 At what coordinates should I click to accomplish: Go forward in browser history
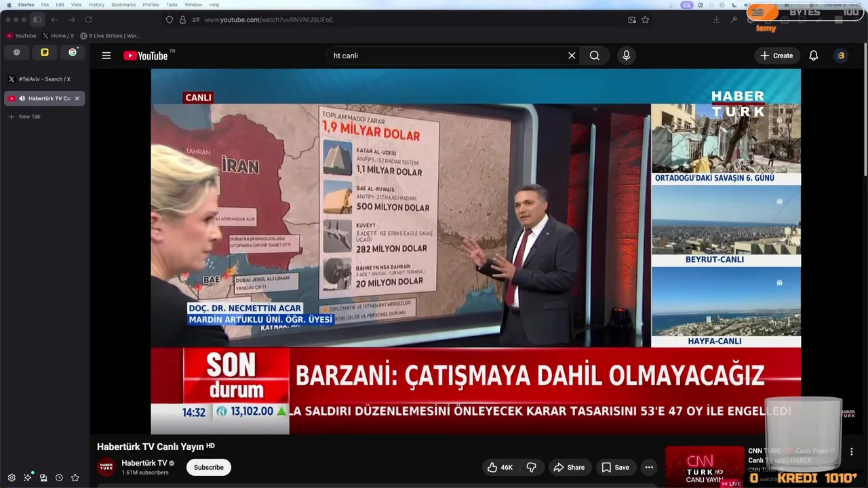pos(71,20)
